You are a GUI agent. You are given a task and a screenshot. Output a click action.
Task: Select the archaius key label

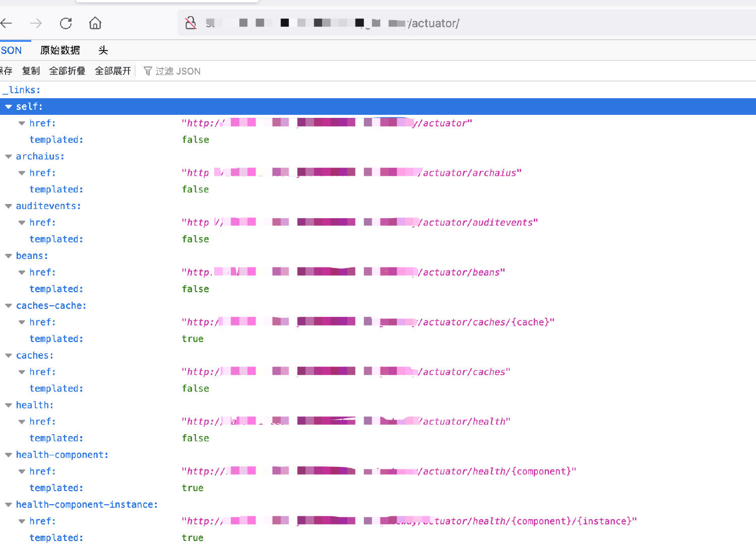point(40,157)
